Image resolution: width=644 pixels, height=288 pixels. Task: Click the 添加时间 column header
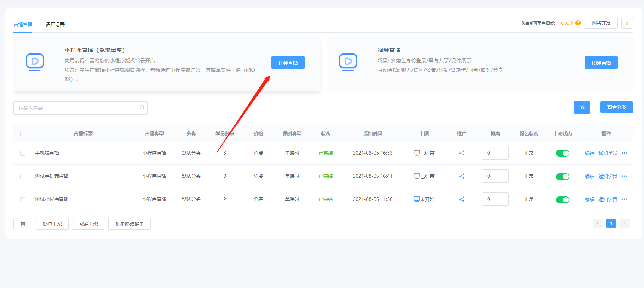tap(373, 134)
